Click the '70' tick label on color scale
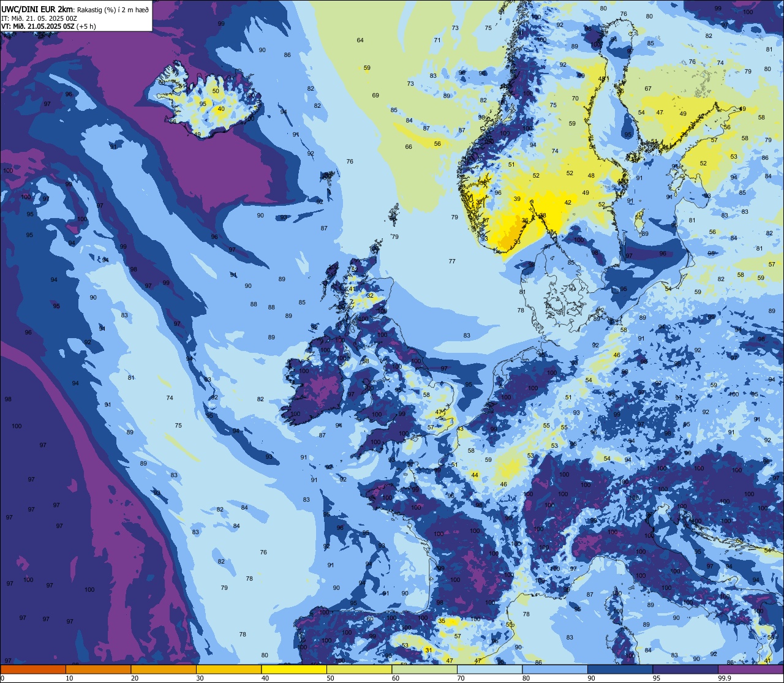Viewport: 784px width, 683px height. [x=461, y=678]
